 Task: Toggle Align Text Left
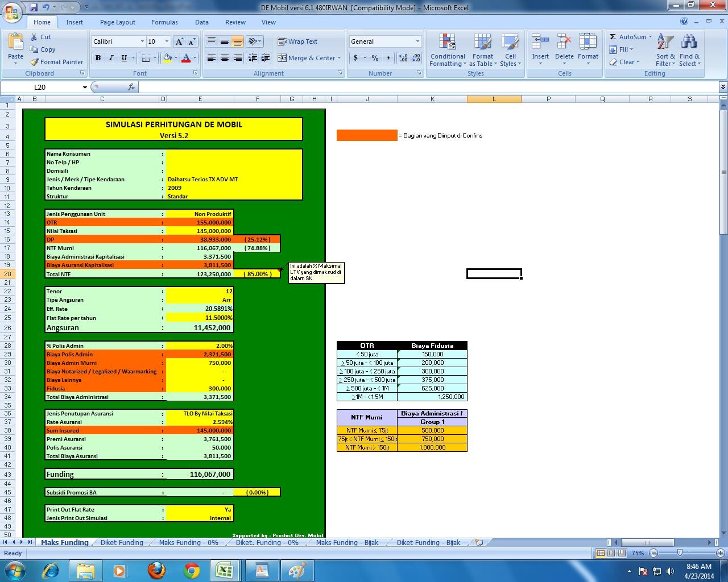211,58
